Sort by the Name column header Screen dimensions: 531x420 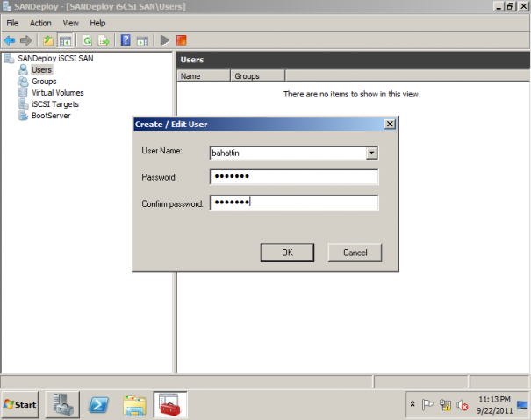(204, 75)
